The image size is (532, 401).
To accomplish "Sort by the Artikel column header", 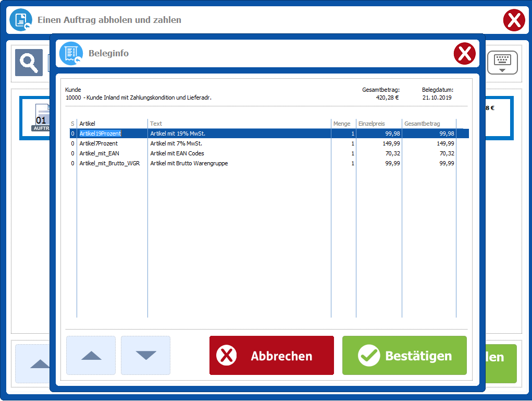I will point(112,124).
